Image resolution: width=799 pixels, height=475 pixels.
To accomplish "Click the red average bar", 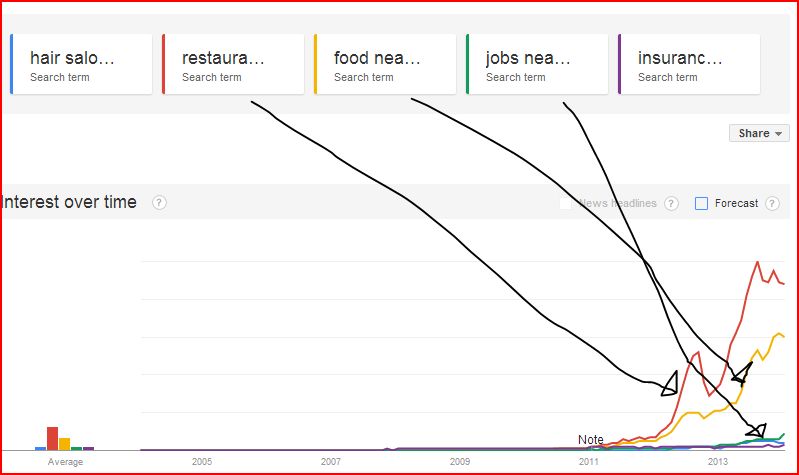I will coord(52,439).
